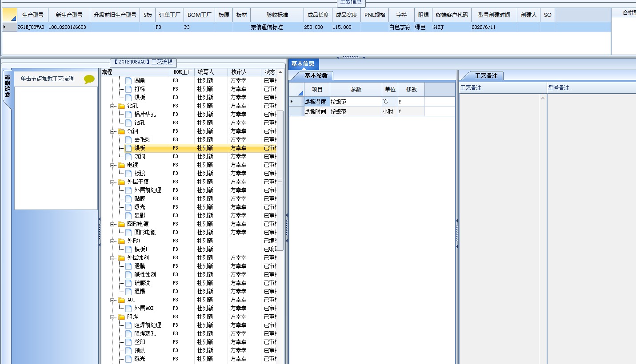The width and height of the screenshot is (636, 364).
Task: Click the document icon beside 贴膜
Action: [128, 199]
